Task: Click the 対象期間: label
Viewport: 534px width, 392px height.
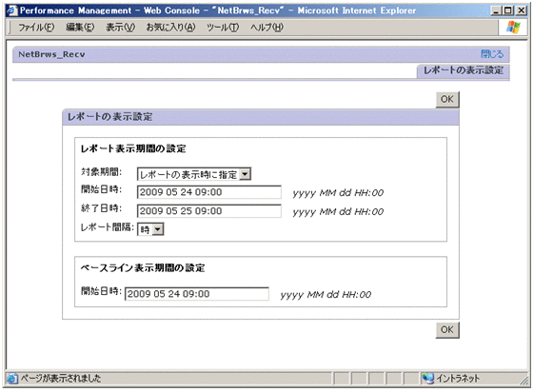Action: click(101, 172)
